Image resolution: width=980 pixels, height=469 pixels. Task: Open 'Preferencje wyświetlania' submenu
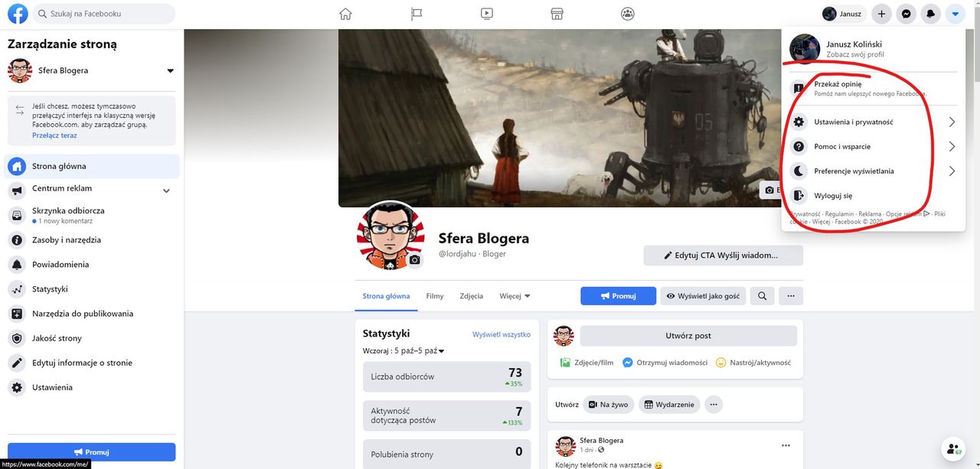click(873, 171)
